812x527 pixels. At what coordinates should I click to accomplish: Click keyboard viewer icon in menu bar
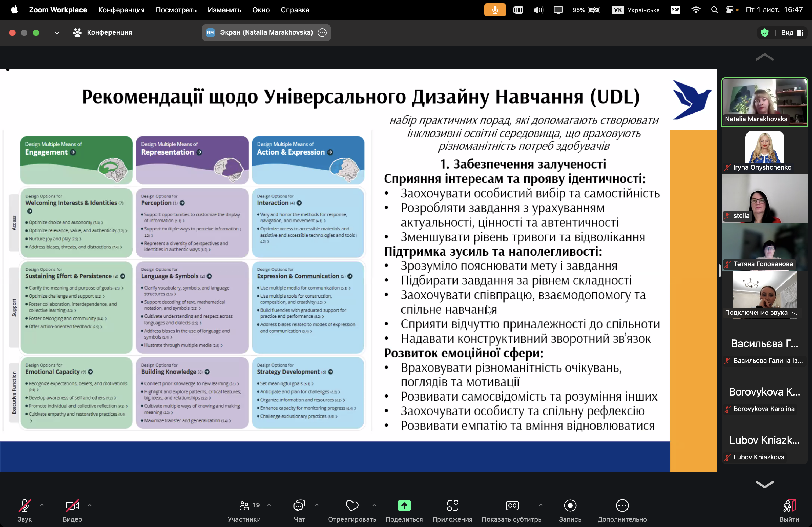click(518, 10)
